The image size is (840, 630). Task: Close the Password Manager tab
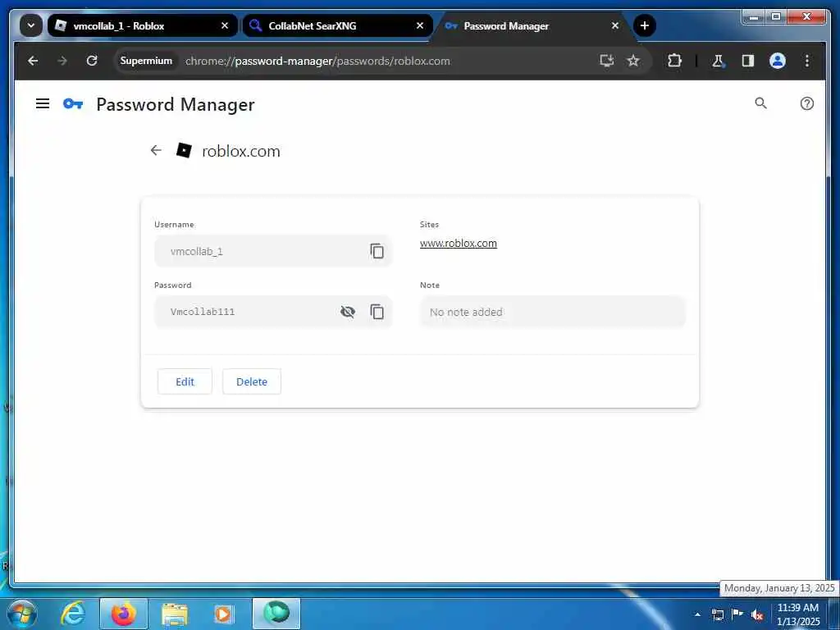(x=615, y=25)
